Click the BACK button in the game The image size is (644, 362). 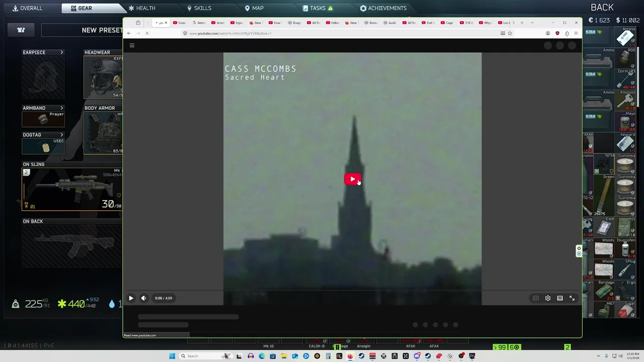[x=602, y=8]
